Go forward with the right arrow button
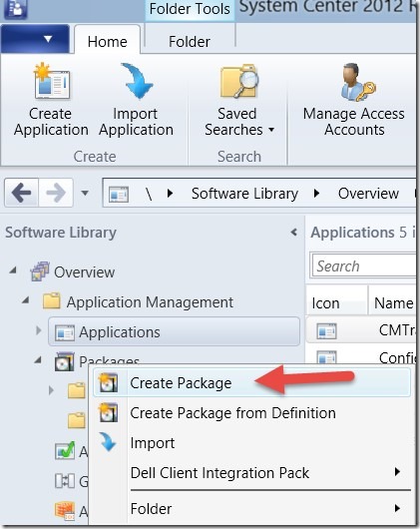Image resolution: width=420 pixels, height=529 pixels. pyautogui.click(x=56, y=193)
